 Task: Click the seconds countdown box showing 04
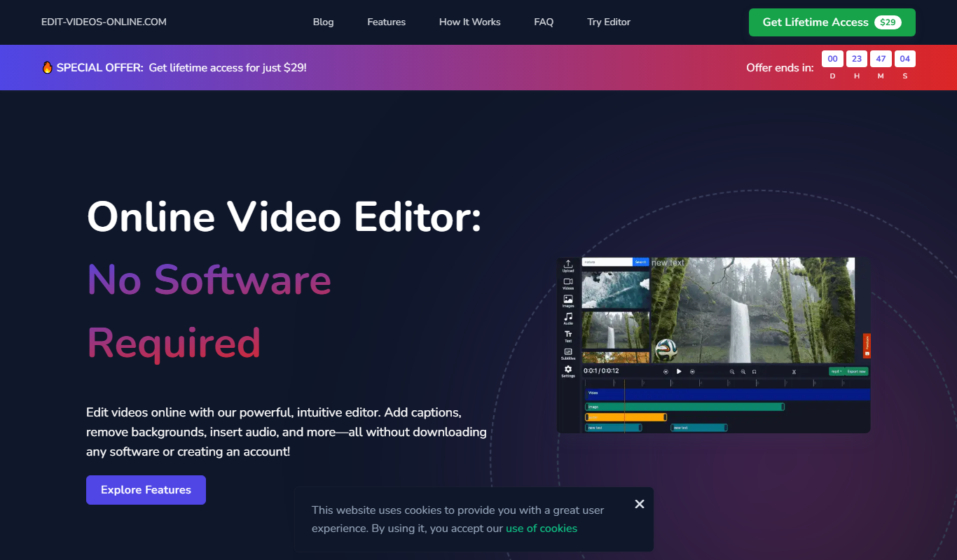tap(905, 59)
